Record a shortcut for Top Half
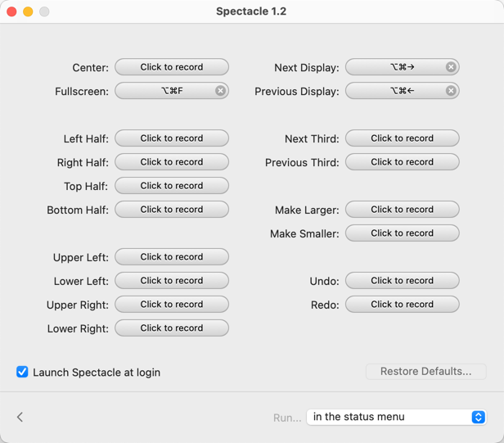The image size is (504, 443). click(x=172, y=186)
